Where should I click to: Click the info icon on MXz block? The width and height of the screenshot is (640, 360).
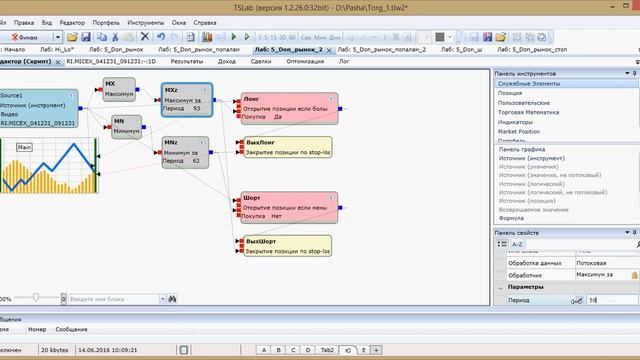[x=205, y=90]
